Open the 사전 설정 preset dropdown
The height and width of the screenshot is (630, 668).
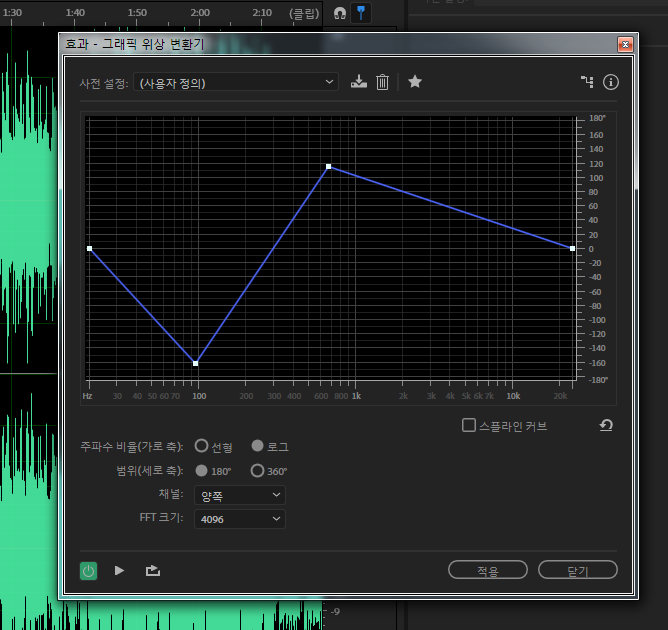236,82
